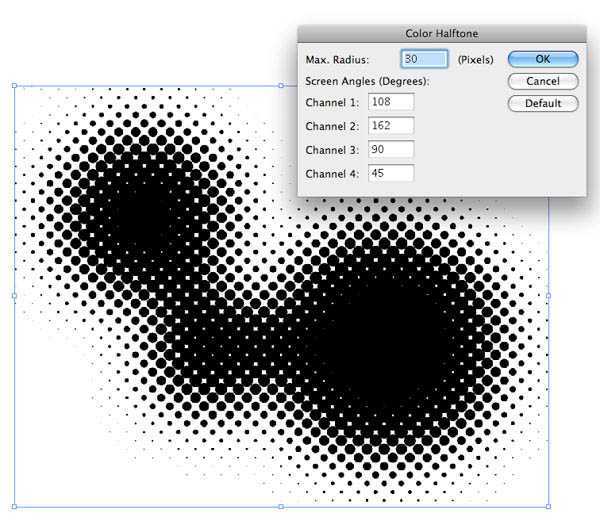Reset values with the Default button

[x=543, y=103]
